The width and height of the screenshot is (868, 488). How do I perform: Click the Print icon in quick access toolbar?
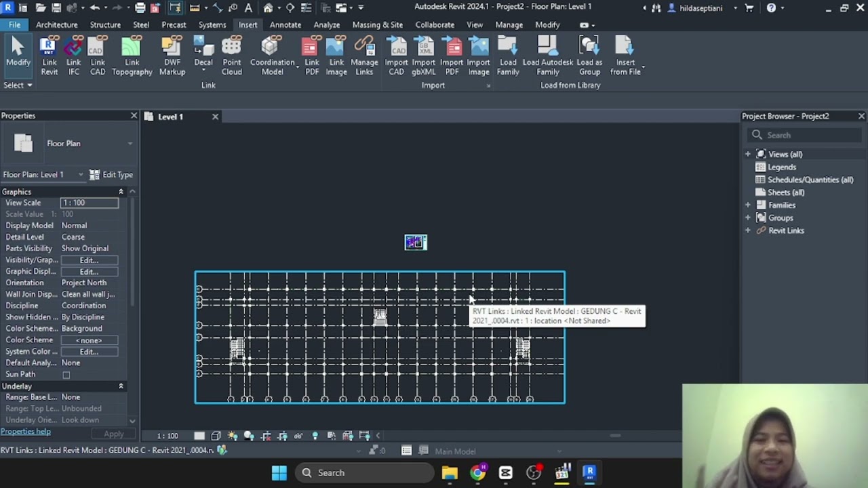[140, 8]
